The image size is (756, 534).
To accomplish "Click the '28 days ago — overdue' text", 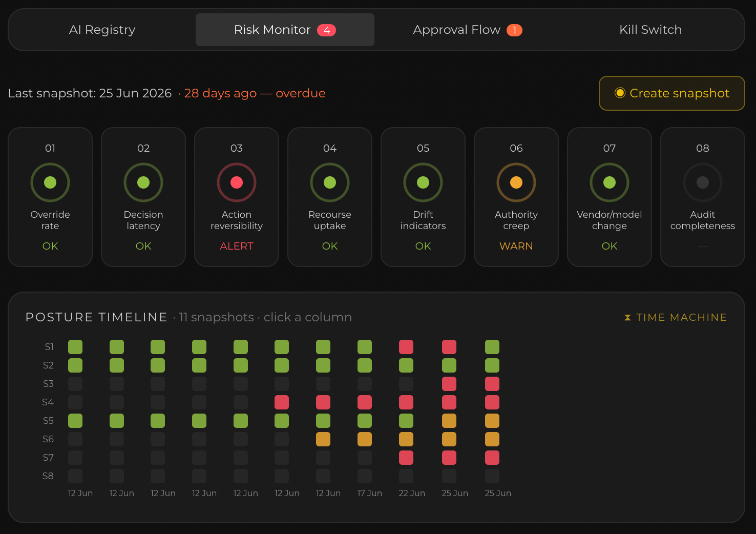I will click(x=255, y=93).
